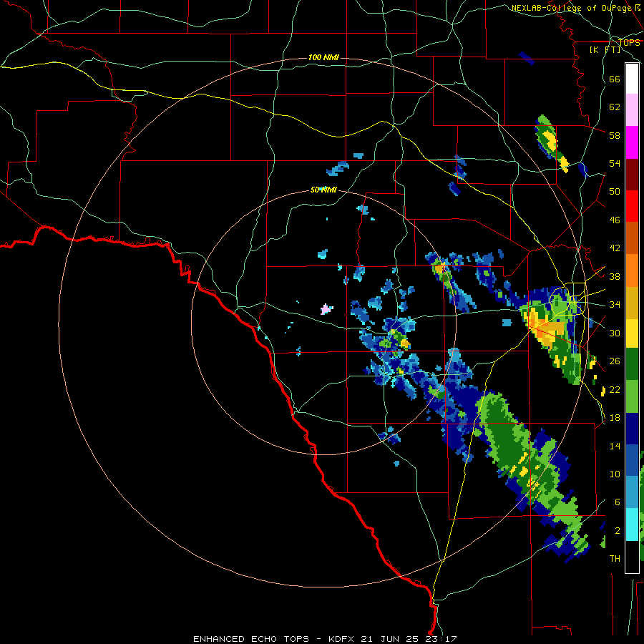Click the small pinkish-white echo inside 50 NMI ring
Image resolution: width=644 pixels, height=644 pixels.
point(326,309)
